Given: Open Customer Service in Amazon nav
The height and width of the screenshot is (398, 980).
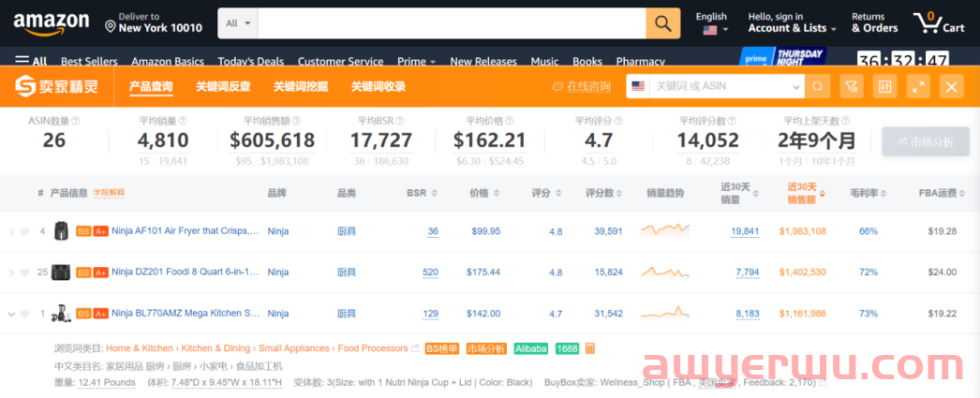Looking at the screenshot, I should click(x=341, y=61).
